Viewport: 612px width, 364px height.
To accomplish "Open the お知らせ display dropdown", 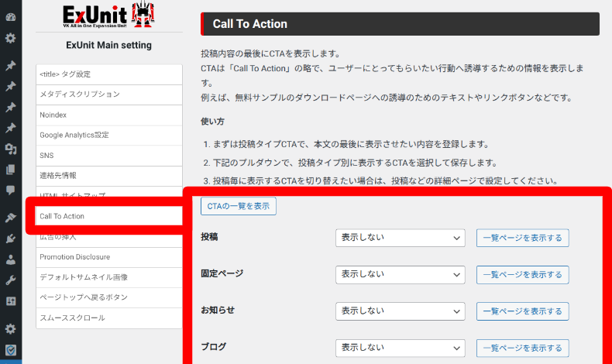I will coord(400,311).
